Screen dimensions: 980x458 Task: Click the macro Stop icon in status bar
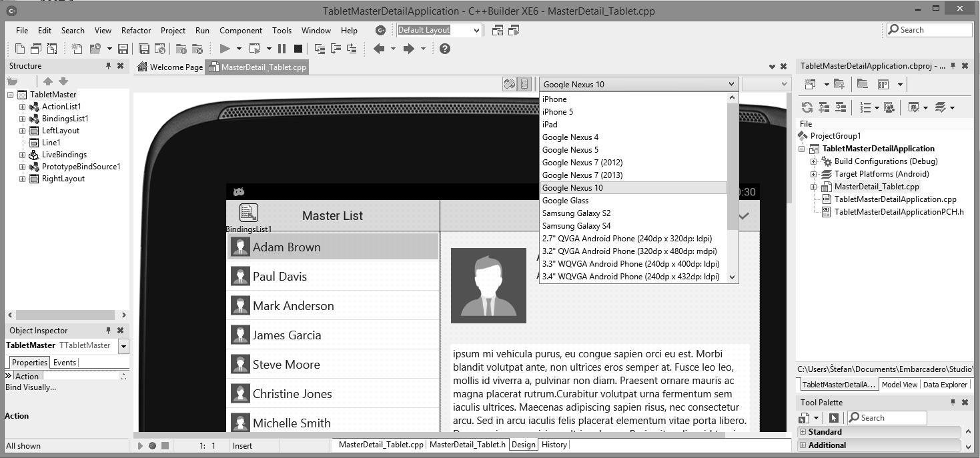coord(165,445)
